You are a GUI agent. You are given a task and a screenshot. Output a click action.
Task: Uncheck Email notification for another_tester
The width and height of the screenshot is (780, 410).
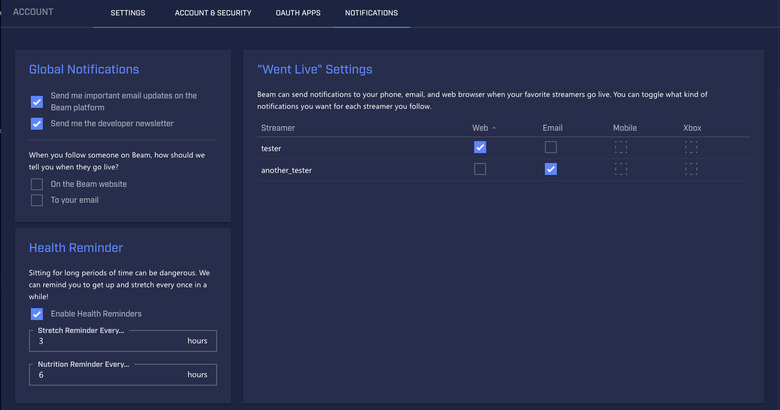550,169
